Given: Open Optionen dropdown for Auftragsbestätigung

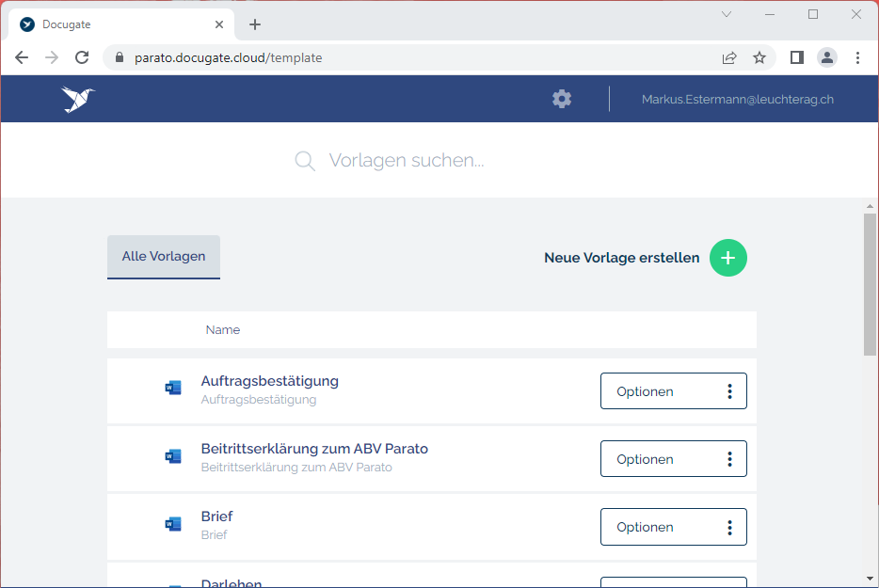Looking at the screenshot, I should [673, 391].
